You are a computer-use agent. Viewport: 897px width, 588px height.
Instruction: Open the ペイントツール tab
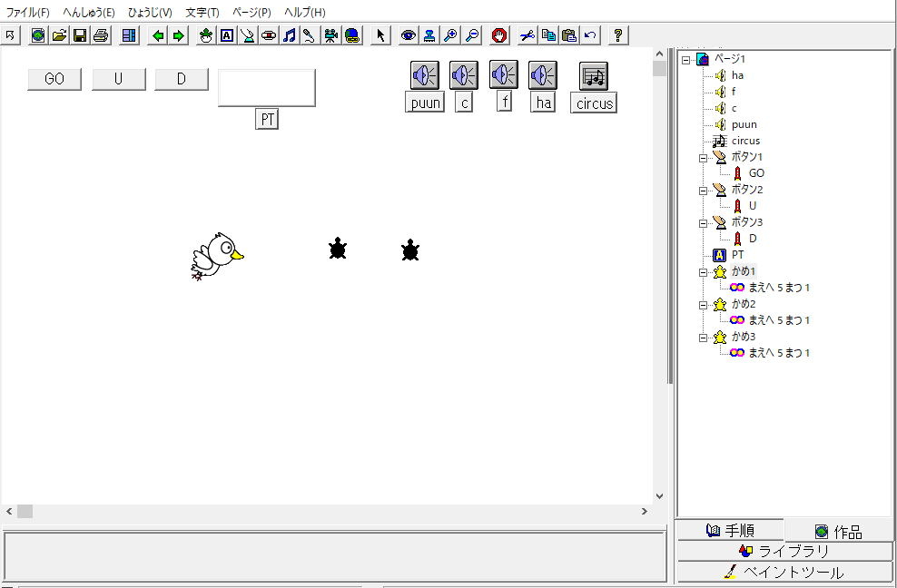point(784,572)
